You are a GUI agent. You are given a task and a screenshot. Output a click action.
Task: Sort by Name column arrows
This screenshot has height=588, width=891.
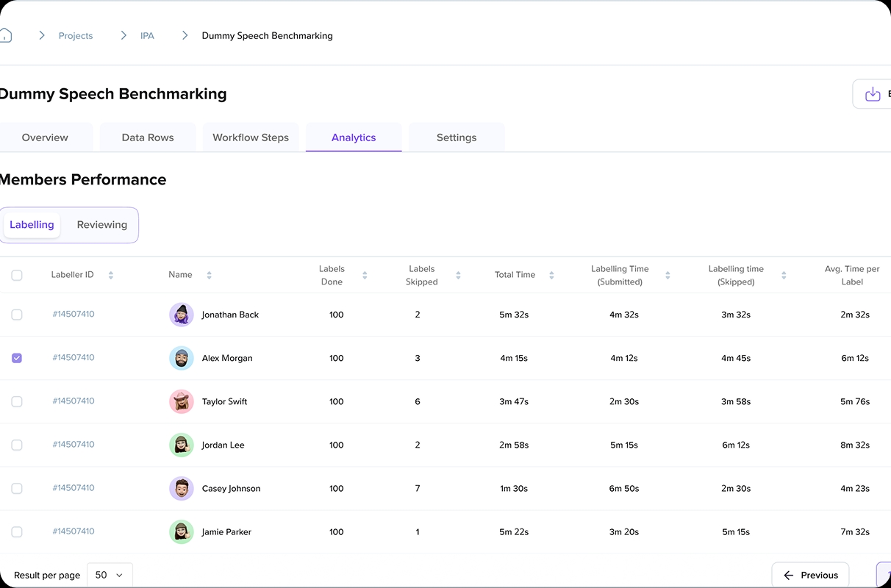coord(209,276)
